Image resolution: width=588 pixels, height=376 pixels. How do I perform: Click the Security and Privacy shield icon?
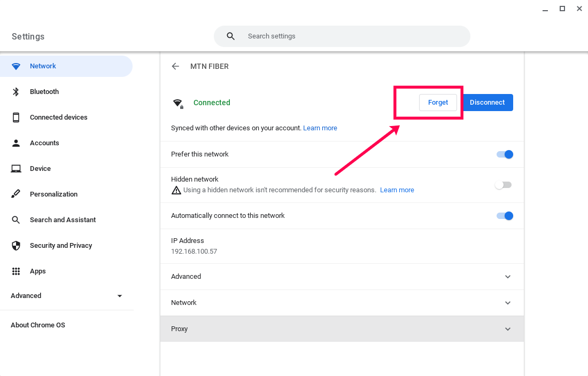click(x=16, y=246)
